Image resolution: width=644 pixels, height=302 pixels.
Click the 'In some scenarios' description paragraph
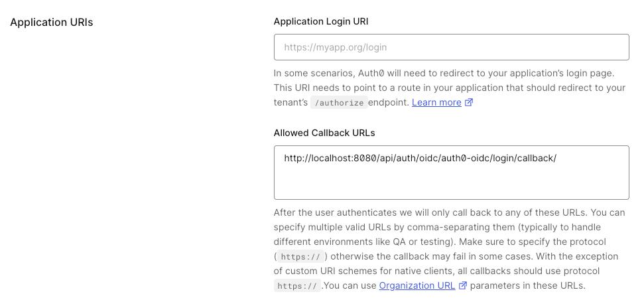[x=444, y=73]
